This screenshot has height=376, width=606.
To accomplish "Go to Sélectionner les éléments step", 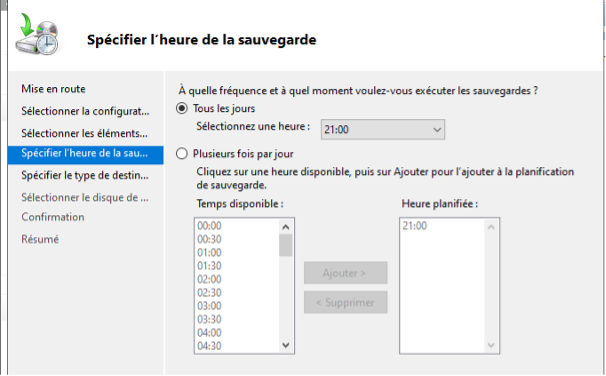I will coord(84,133).
